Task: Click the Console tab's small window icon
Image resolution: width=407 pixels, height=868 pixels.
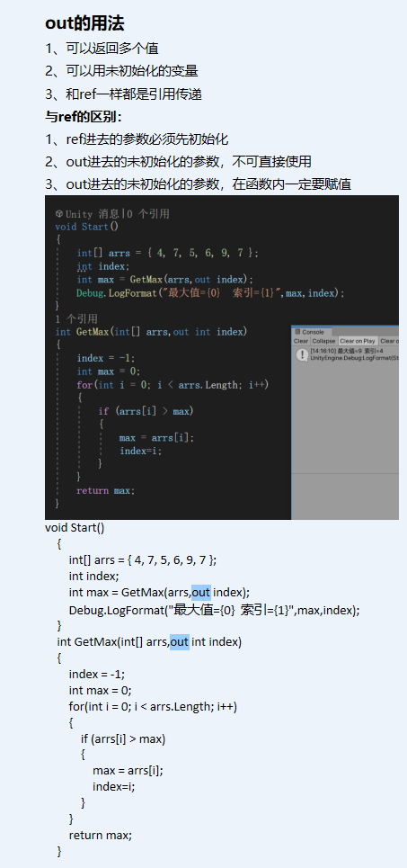Action: [297, 332]
